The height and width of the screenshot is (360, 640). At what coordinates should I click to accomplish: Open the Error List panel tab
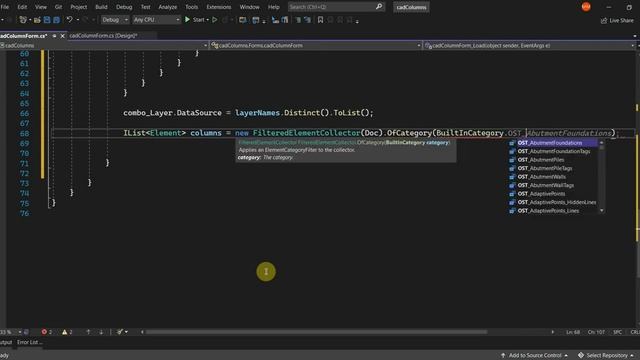click(x=29, y=342)
